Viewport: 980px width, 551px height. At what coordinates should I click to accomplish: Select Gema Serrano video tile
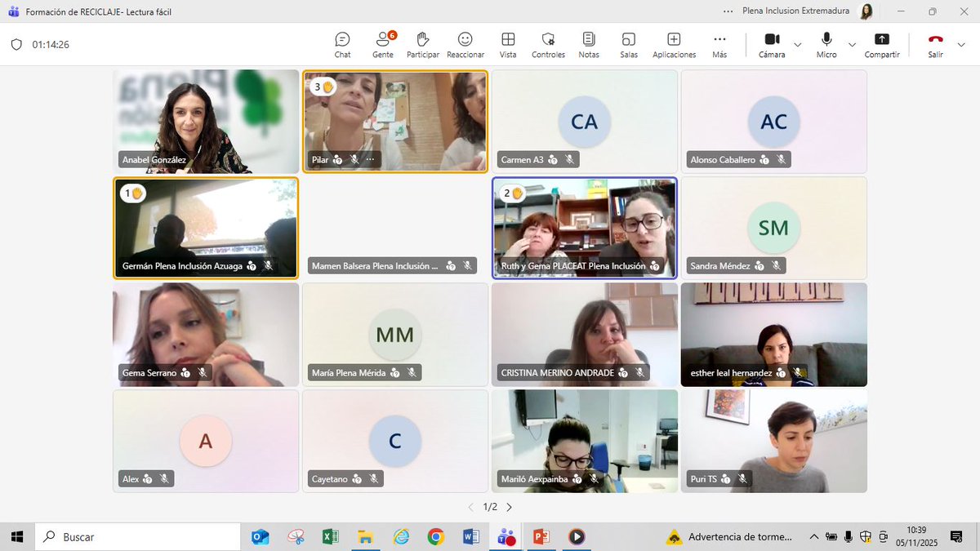206,335
